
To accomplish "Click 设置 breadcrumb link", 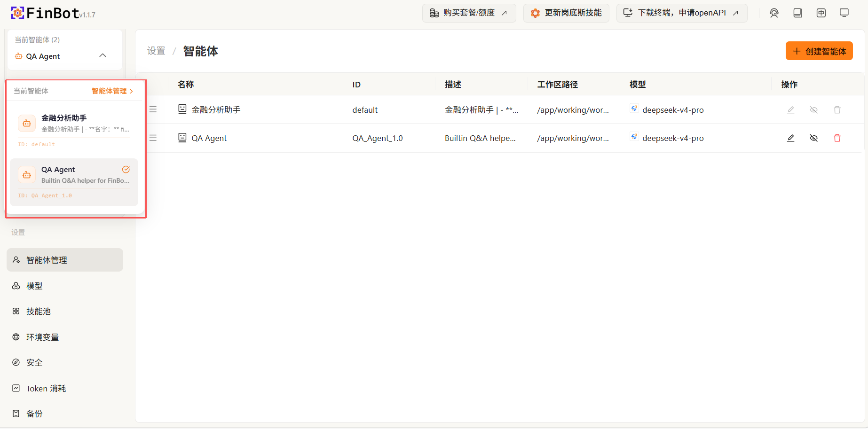I will (x=156, y=51).
